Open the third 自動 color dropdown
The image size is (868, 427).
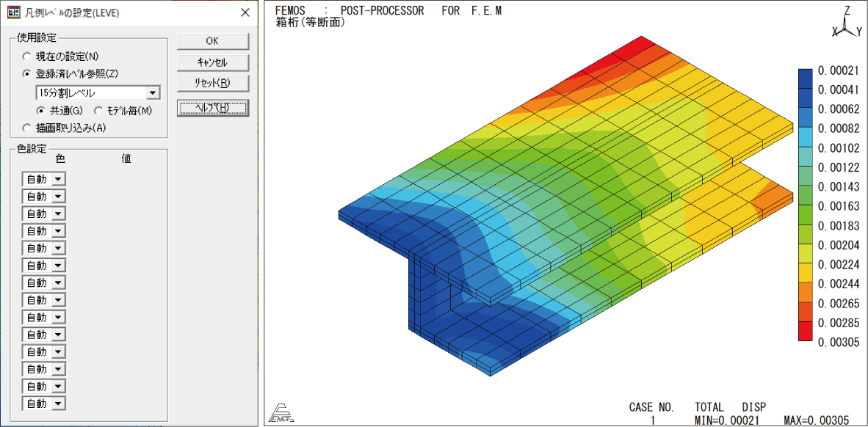coord(59,213)
